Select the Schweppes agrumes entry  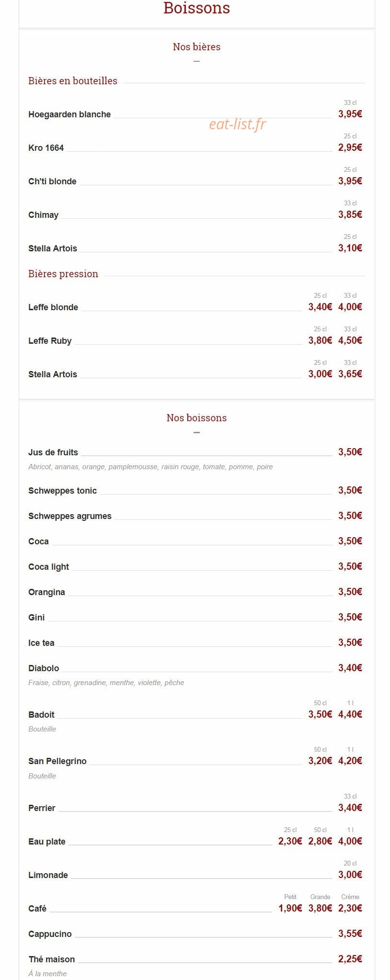[x=70, y=516]
